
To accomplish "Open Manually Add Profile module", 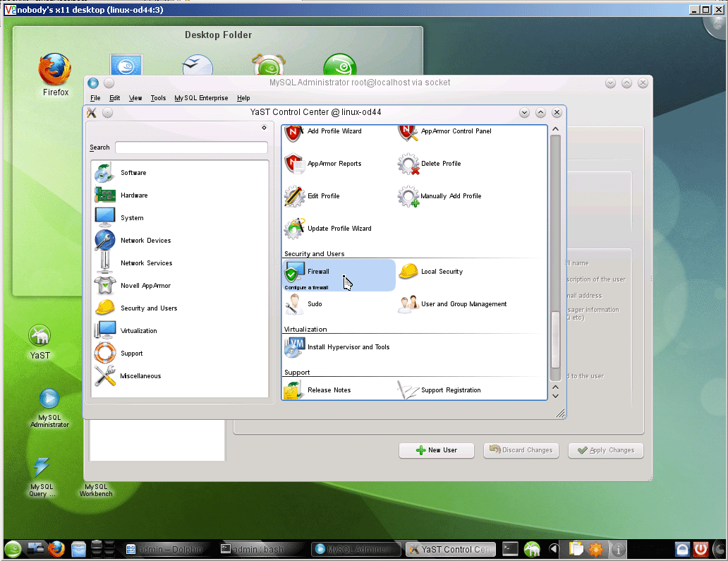I will pos(439,196).
